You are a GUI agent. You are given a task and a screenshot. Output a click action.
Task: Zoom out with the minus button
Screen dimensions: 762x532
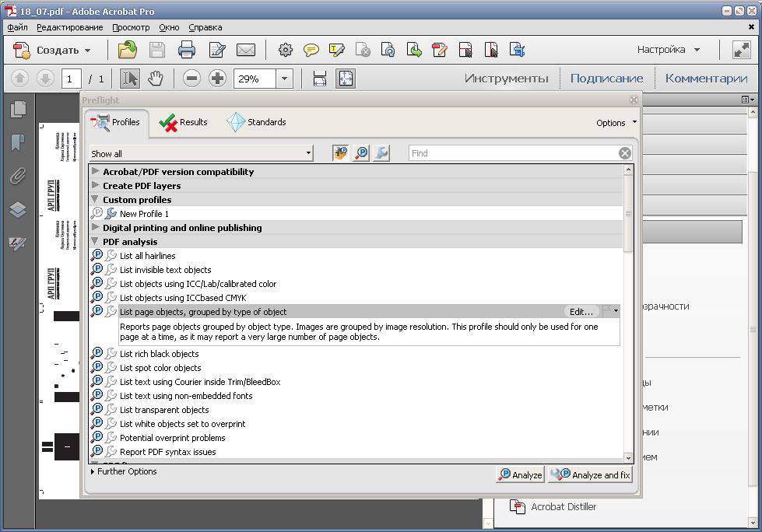pos(192,79)
